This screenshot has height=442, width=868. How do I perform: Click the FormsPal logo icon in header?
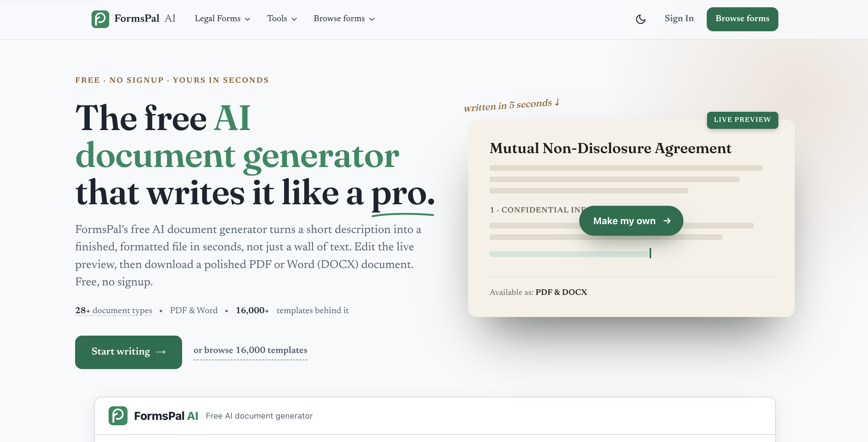tap(100, 19)
